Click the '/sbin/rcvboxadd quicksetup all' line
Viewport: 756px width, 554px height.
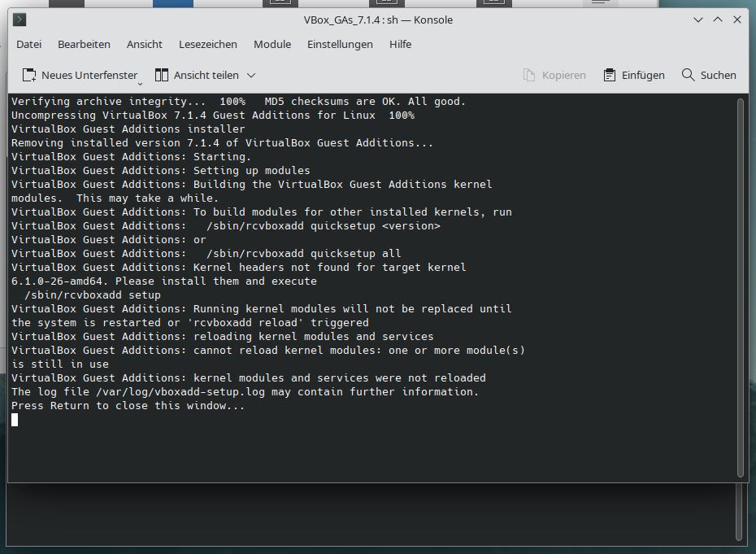click(x=206, y=253)
